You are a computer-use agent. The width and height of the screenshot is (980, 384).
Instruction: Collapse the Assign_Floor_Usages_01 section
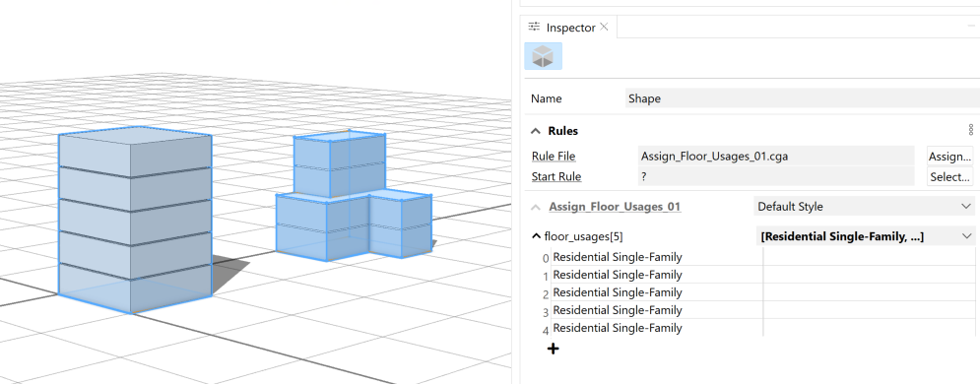(536, 207)
